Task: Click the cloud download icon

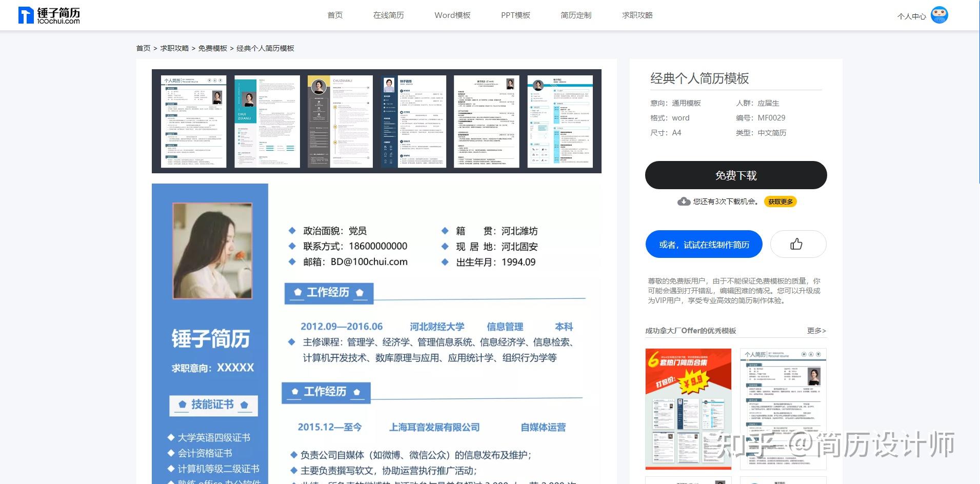Action: 684,201
